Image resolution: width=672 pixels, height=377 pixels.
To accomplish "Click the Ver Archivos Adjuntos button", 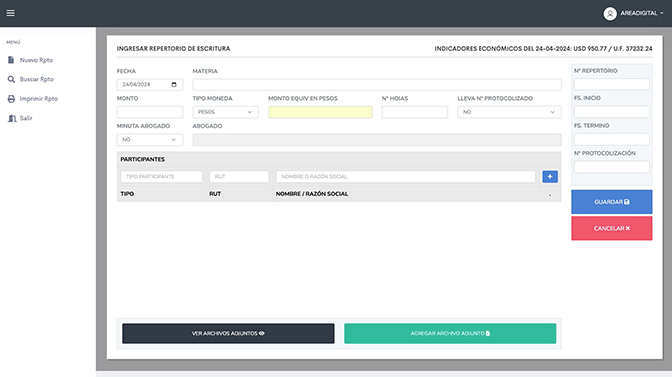I will 228,333.
